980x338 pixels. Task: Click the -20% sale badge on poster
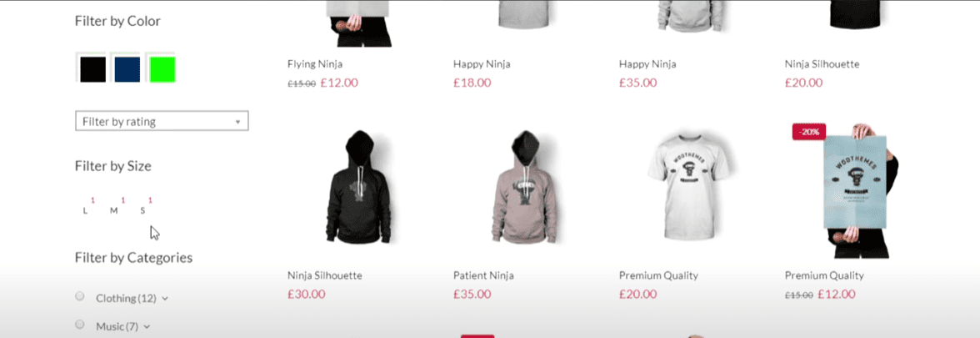click(x=809, y=132)
